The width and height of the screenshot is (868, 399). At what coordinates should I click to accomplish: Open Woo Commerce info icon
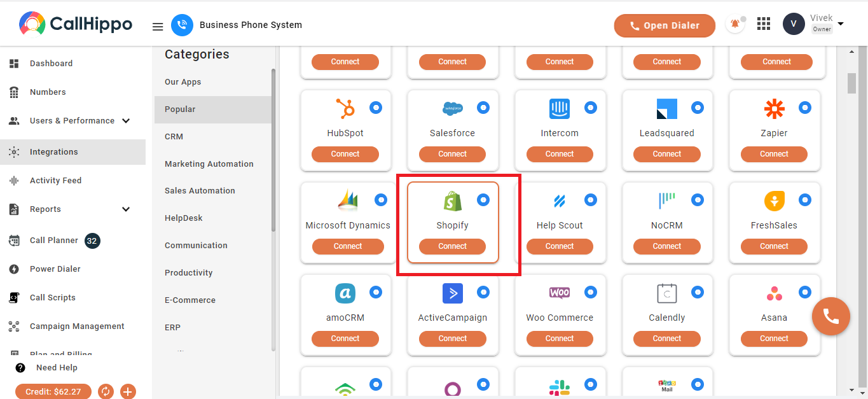pyautogui.click(x=591, y=293)
